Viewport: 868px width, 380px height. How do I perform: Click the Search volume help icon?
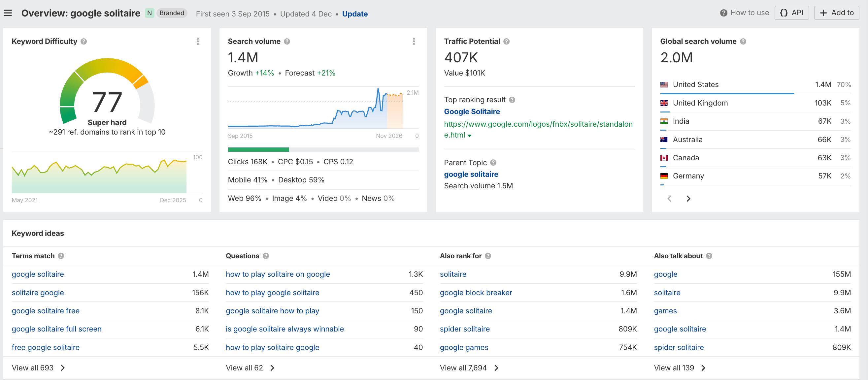[x=287, y=42]
